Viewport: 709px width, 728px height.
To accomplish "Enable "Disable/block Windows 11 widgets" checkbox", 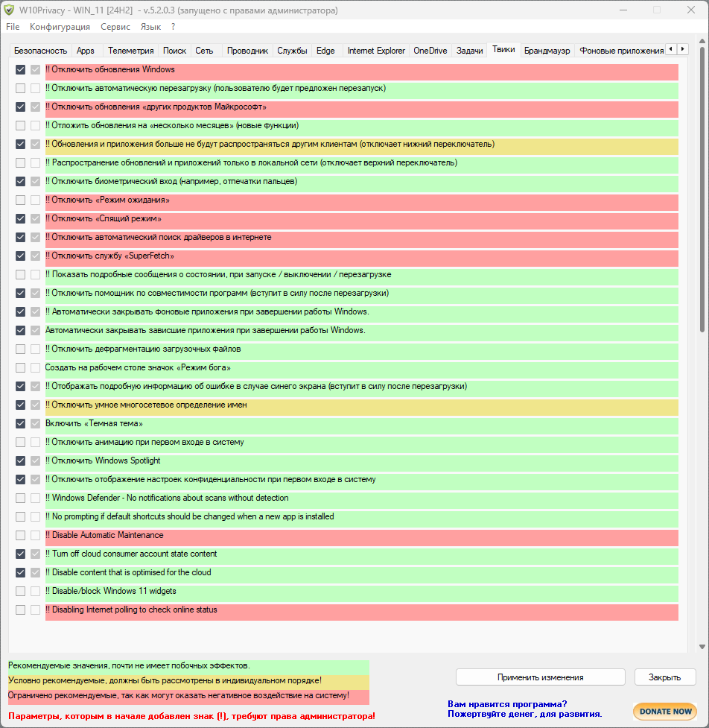I will (x=20, y=591).
